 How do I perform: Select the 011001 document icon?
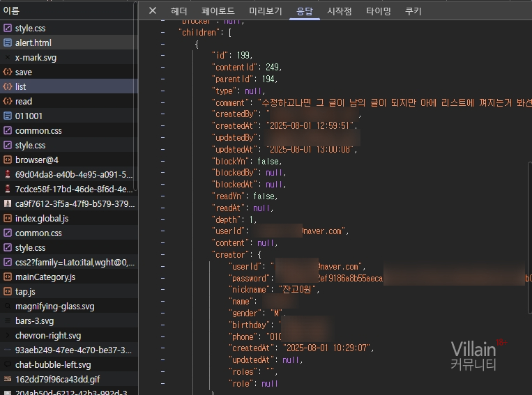[x=8, y=116]
